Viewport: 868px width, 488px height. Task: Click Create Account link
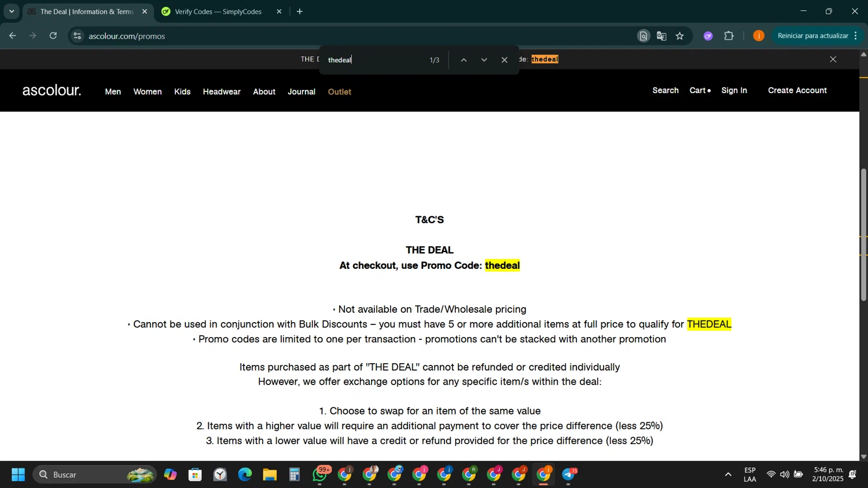pyautogui.click(x=797, y=90)
